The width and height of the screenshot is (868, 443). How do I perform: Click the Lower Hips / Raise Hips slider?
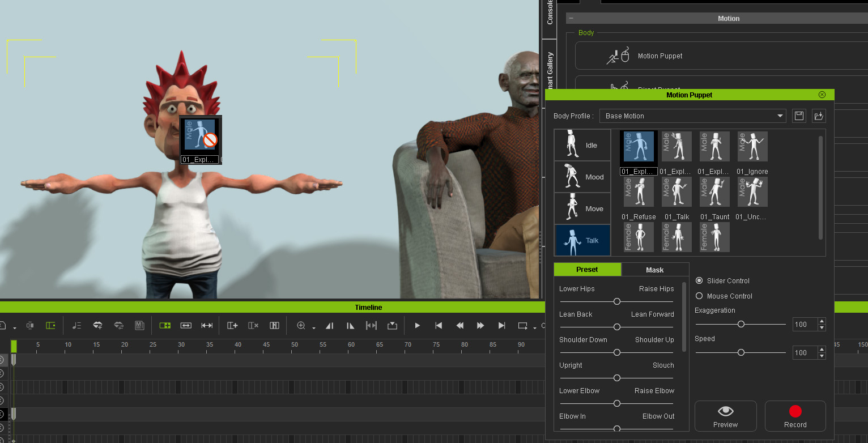616,301
